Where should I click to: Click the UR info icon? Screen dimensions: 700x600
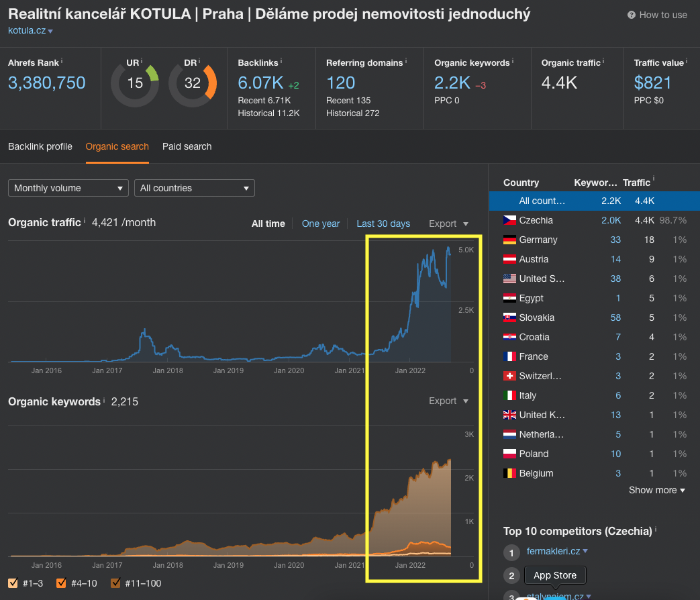(142, 60)
